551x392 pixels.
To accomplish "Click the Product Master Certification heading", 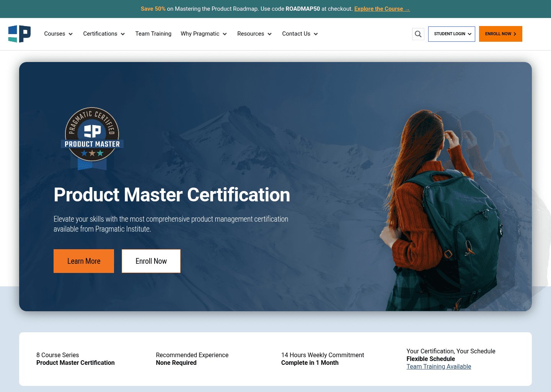I will click(172, 195).
